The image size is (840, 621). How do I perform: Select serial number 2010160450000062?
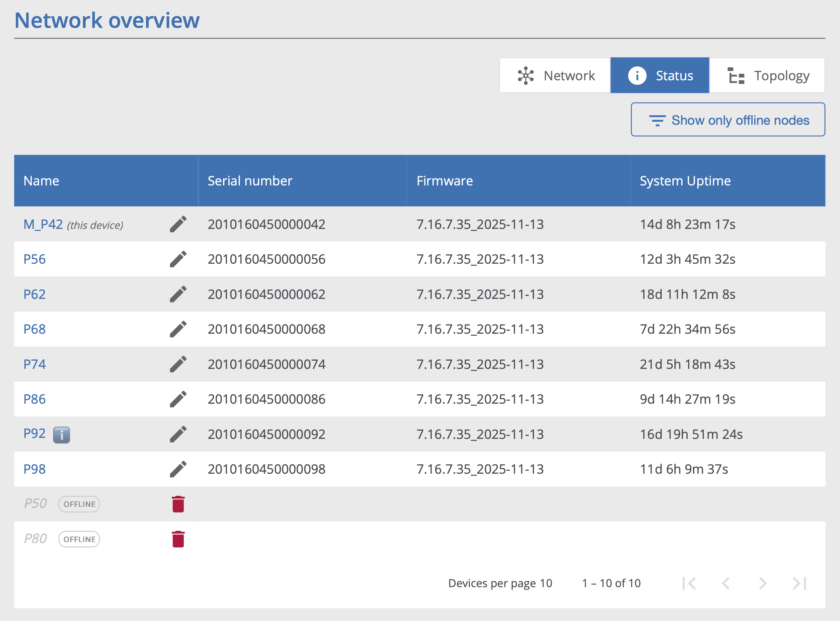[267, 294]
